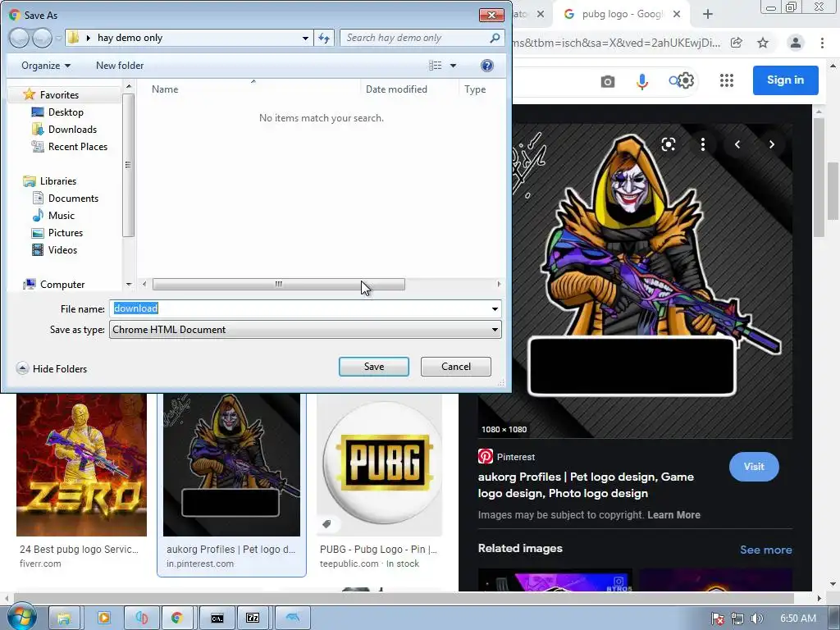Open the command prompt taskbar icon

217,619
